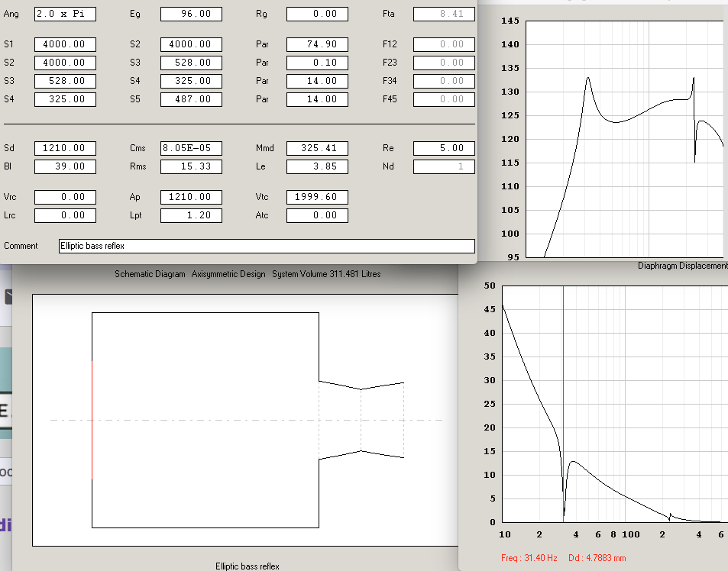Click the 'Dd : 4.7883 mm' readout
The image size is (728, 571).
[x=597, y=558]
